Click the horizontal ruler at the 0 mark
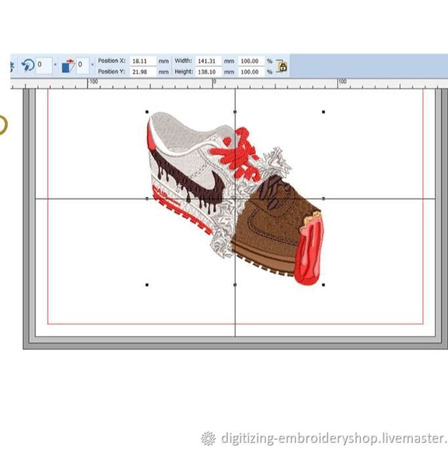This screenshot has height=450, width=448. point(213,83)
